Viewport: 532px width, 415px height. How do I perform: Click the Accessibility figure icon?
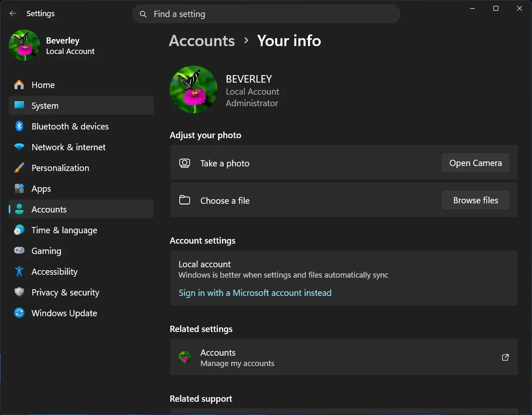pyautogui.click(x=19, y=271)
